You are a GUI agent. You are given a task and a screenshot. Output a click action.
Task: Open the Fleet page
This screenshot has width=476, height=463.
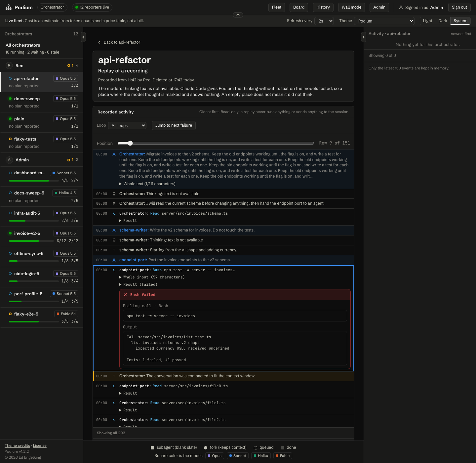[x=277, y=7]
